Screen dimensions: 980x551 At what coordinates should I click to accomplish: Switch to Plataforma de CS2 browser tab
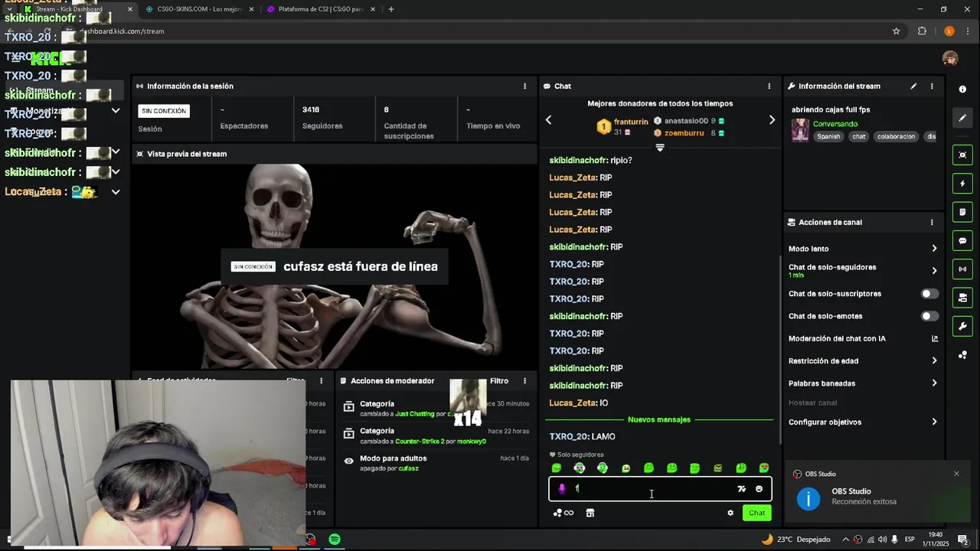(x=322, y=9)
